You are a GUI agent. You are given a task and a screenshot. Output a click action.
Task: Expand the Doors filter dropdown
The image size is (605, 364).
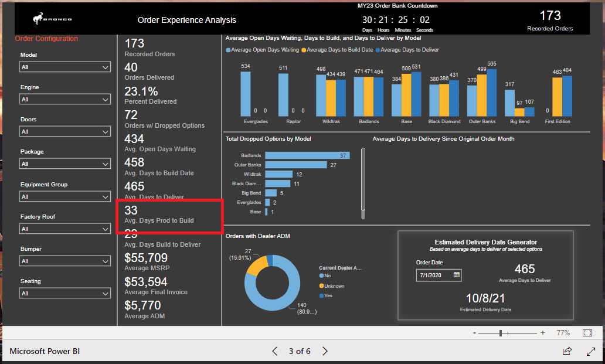pos(65,131)
